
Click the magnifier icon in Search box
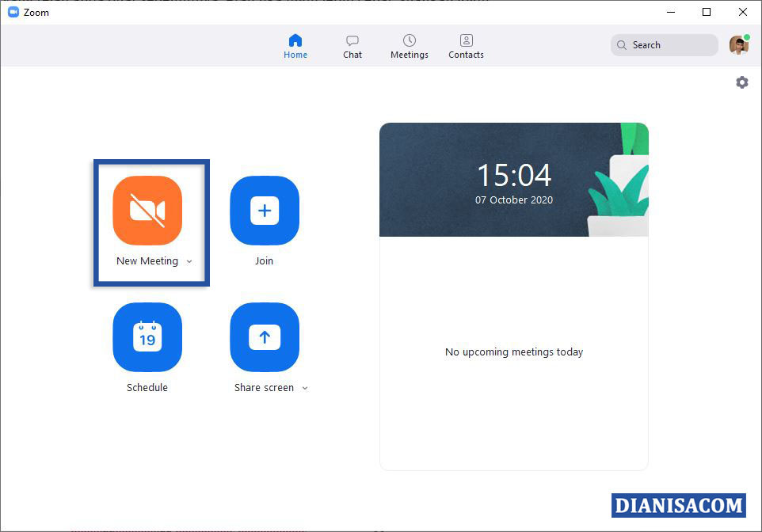click(x=622, y=45)
